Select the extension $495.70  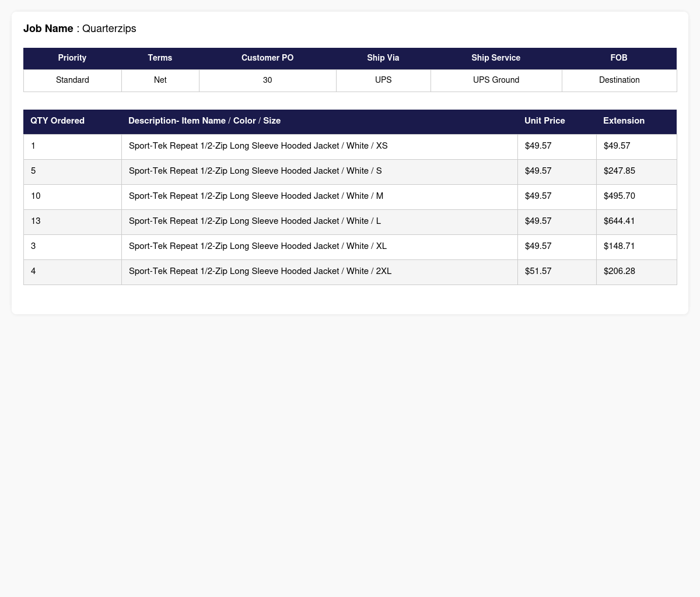coord(636,196)
